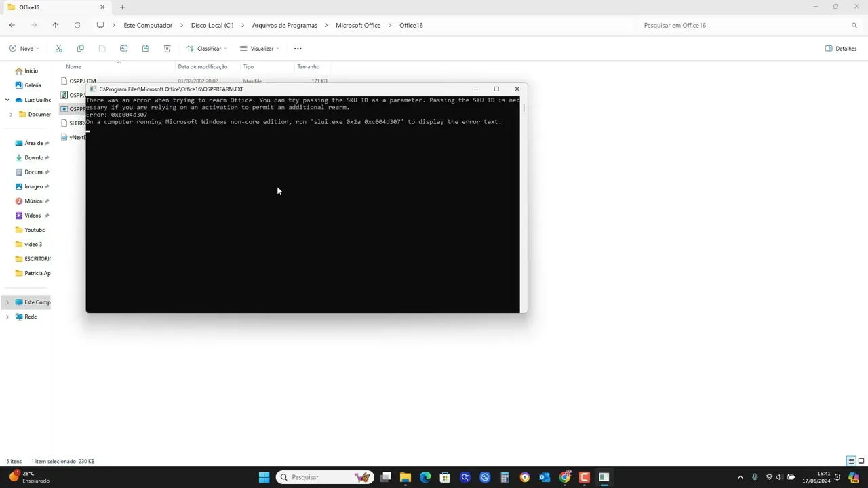Click the Share icon in Explorer toolbar
This screenshot has height=488, width=868.
pos(145,49)
